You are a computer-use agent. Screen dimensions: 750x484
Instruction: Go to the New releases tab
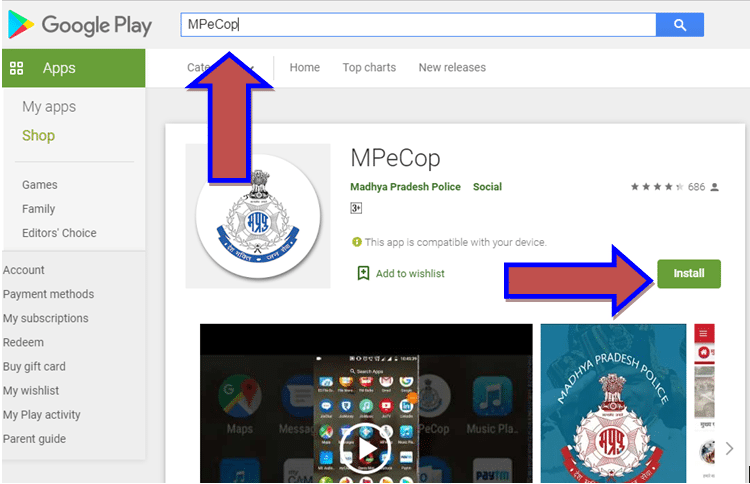452,68
